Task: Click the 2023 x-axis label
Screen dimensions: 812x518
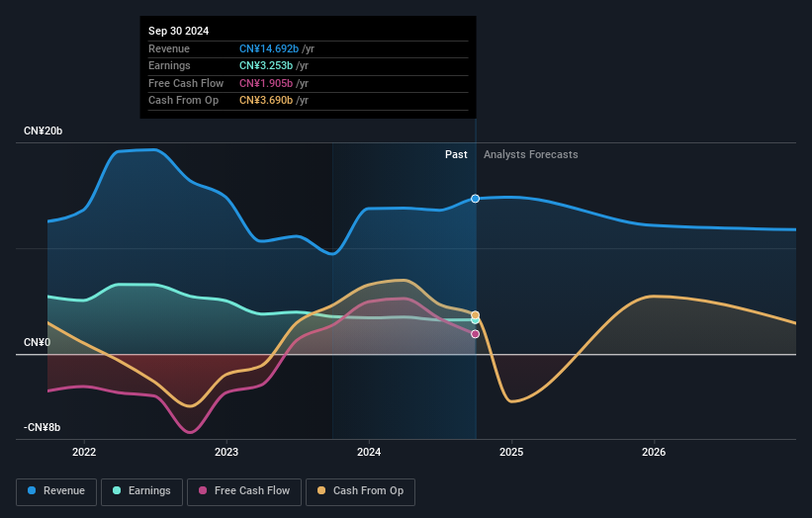Action: [x=226, y=452]
